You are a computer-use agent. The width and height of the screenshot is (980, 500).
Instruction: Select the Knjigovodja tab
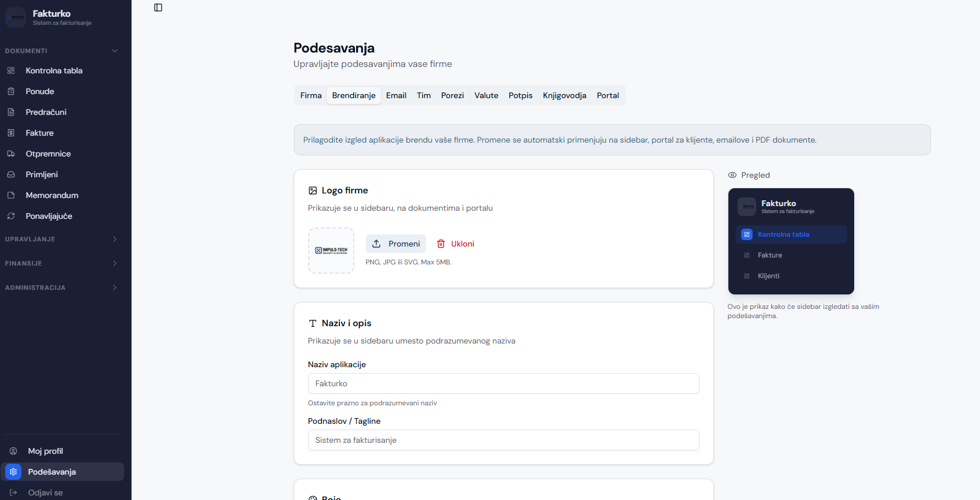564,95
